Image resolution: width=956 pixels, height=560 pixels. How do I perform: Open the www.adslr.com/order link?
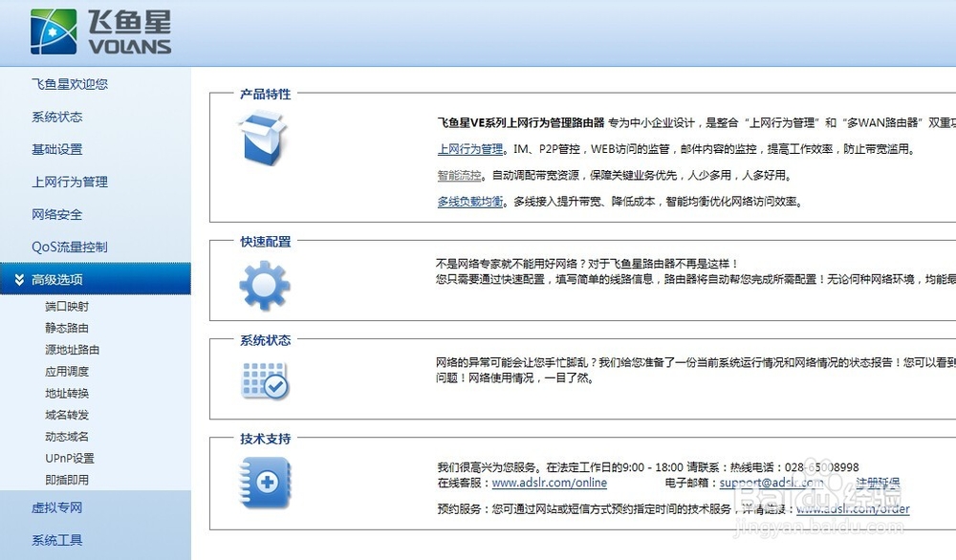pyautogui.click(x=853, y=508)
